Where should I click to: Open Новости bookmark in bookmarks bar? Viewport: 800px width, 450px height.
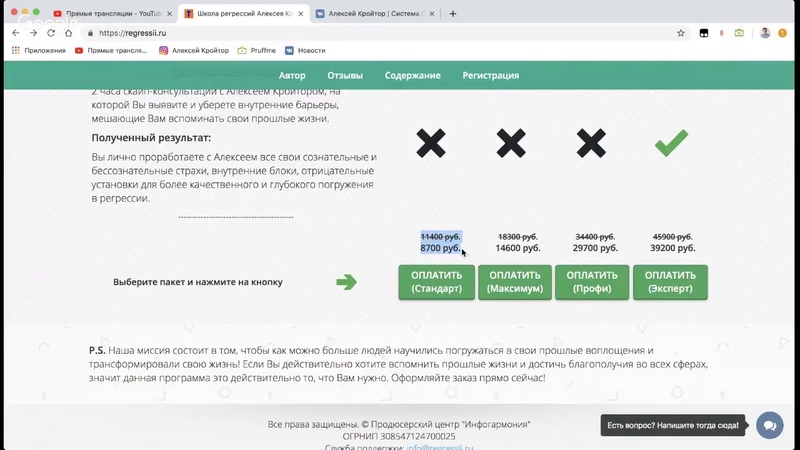point(305,50)
